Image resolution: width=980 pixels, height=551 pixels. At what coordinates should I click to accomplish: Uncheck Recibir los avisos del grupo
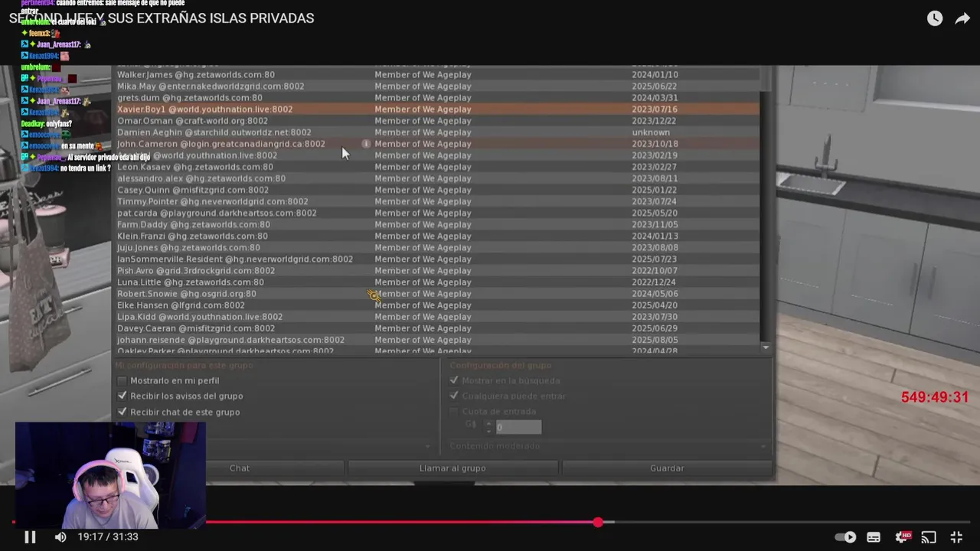[122, 396]
